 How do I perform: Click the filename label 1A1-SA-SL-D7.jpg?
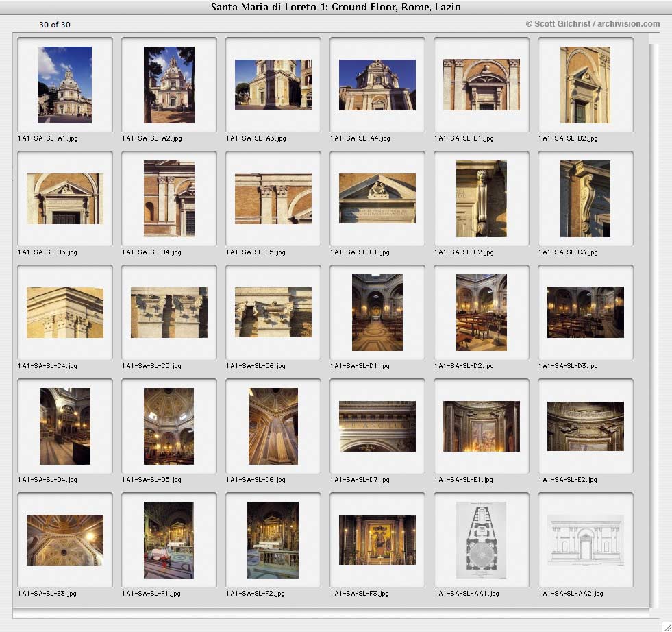pyautogui.click(x=360, y=479)
